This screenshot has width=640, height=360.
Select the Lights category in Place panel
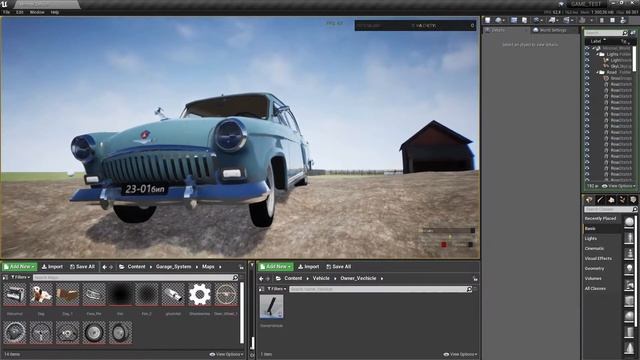(591, 239)
